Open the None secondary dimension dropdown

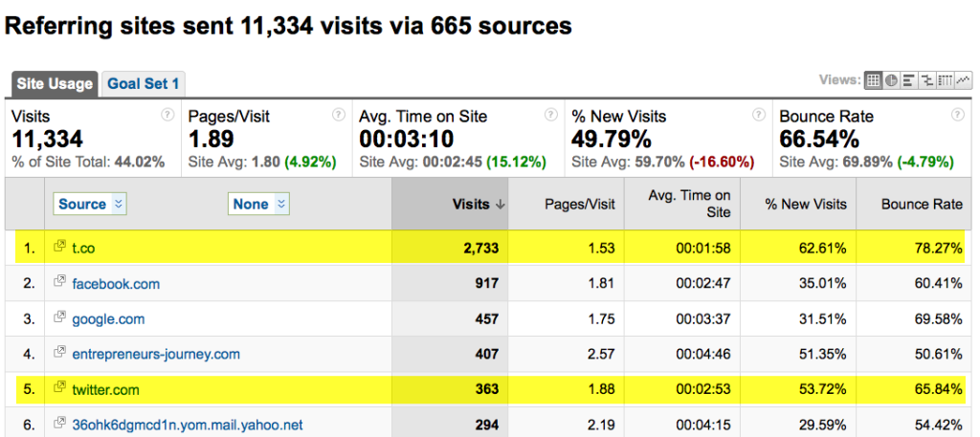(x=258, y=204)
